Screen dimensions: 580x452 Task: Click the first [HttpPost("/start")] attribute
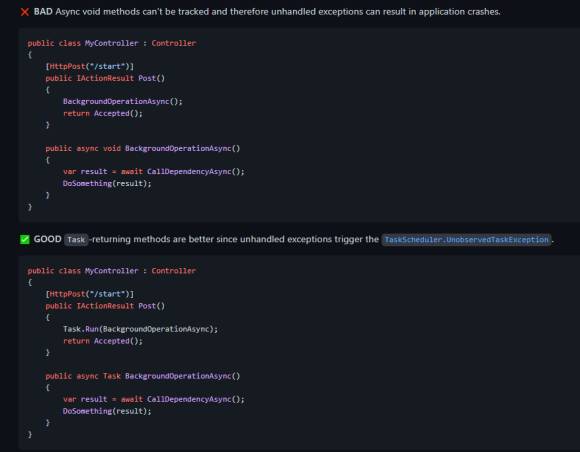90,67
